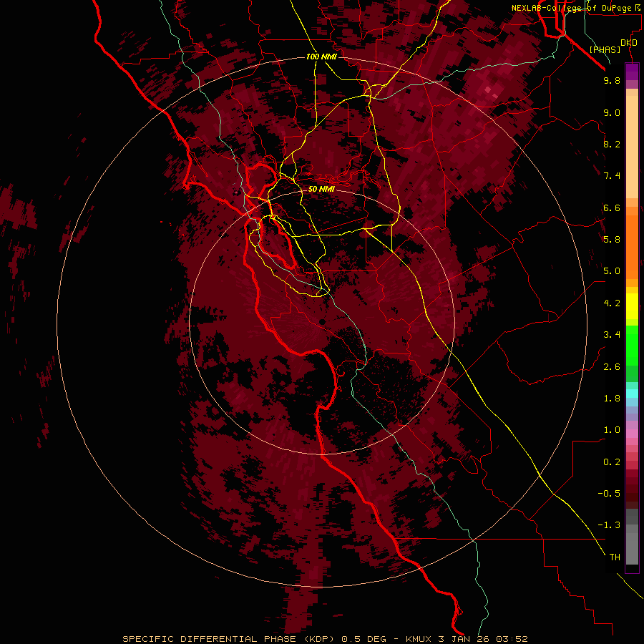Click the 50 NMI range ring label
This screenshot has height=644, width=644.
(x=321, y=189)
